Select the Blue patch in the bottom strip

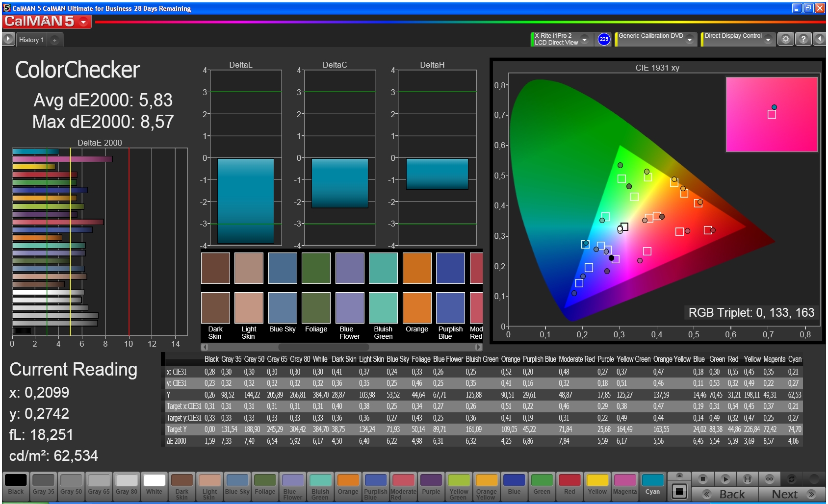click(515, 486)
